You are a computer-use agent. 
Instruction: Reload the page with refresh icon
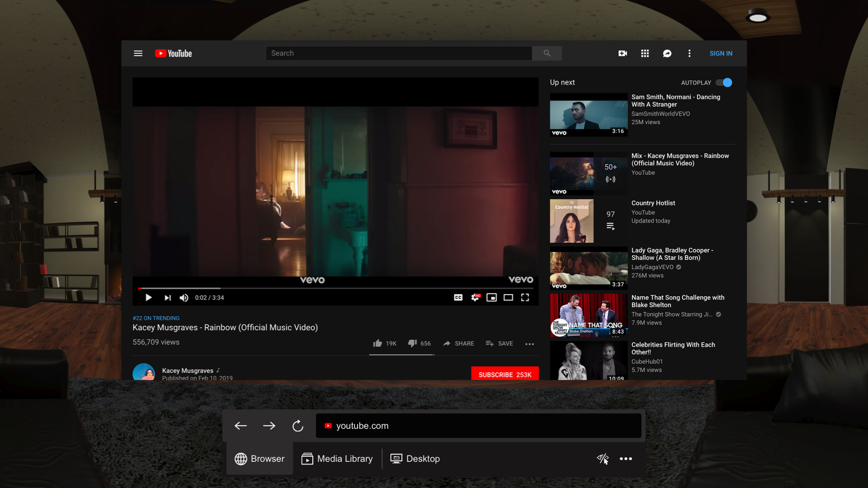297,426
